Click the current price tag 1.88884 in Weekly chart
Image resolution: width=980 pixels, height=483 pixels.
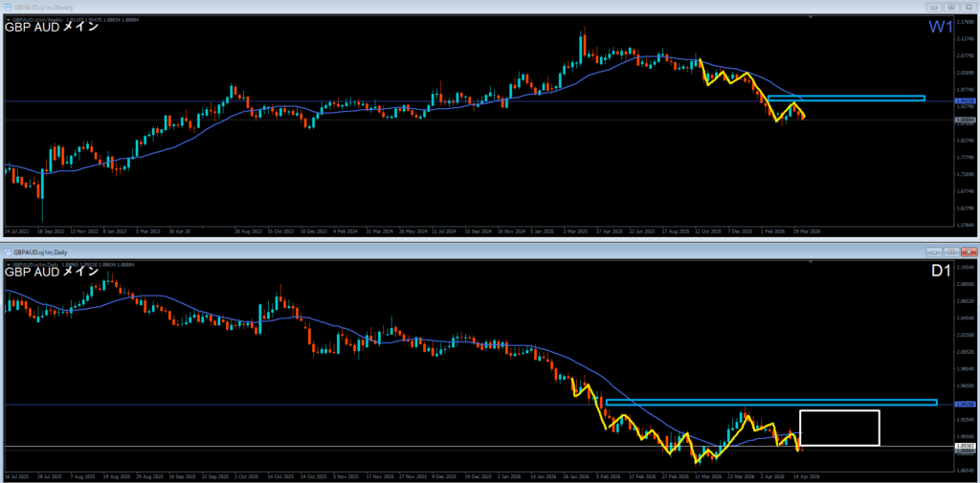(x=965, y=120)
